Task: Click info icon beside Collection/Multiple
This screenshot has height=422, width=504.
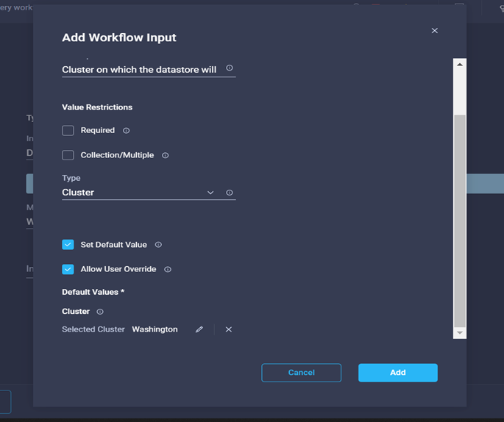Action: (165, 156)
